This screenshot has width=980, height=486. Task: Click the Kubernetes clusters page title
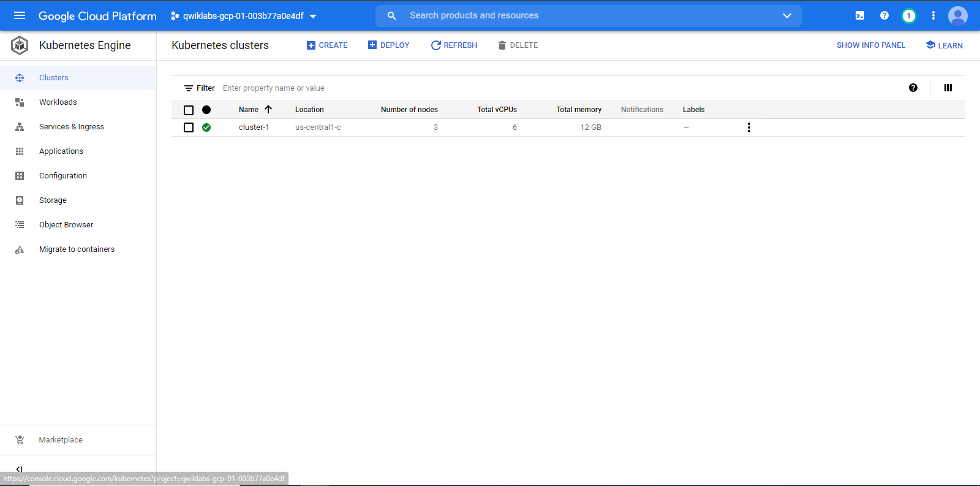220,45
